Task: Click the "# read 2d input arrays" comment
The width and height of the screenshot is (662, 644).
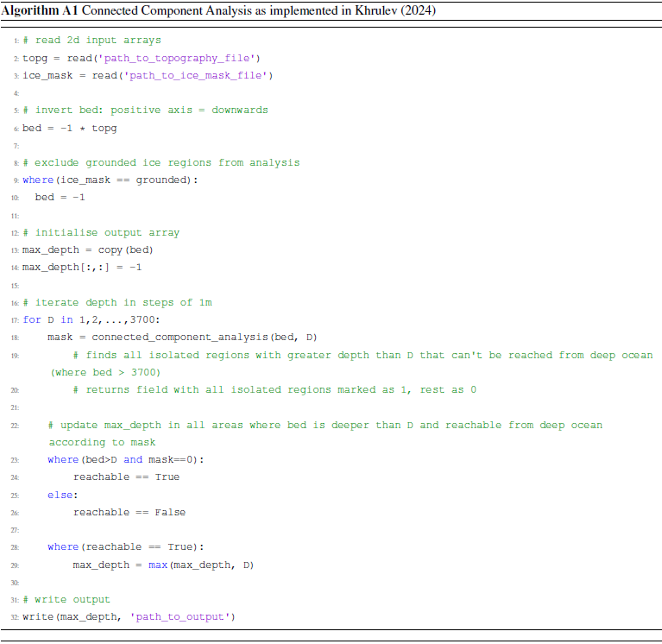Action: [91, 40]
